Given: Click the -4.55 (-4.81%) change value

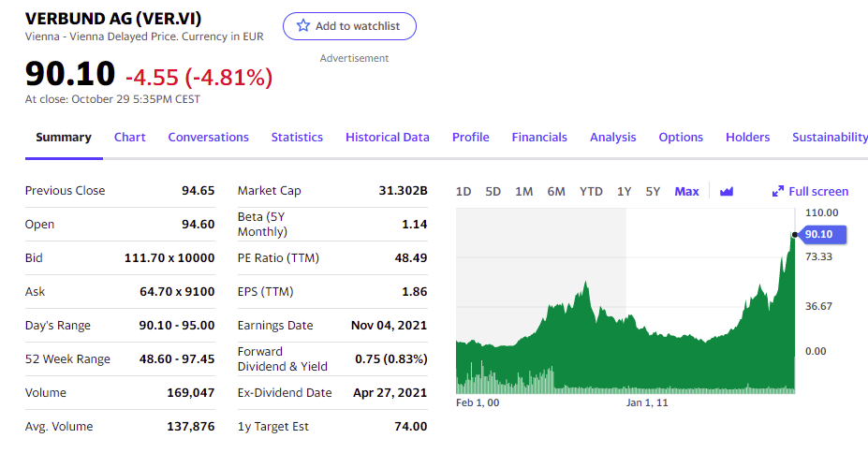Looking at the screenshot, I should pos(199,78).
